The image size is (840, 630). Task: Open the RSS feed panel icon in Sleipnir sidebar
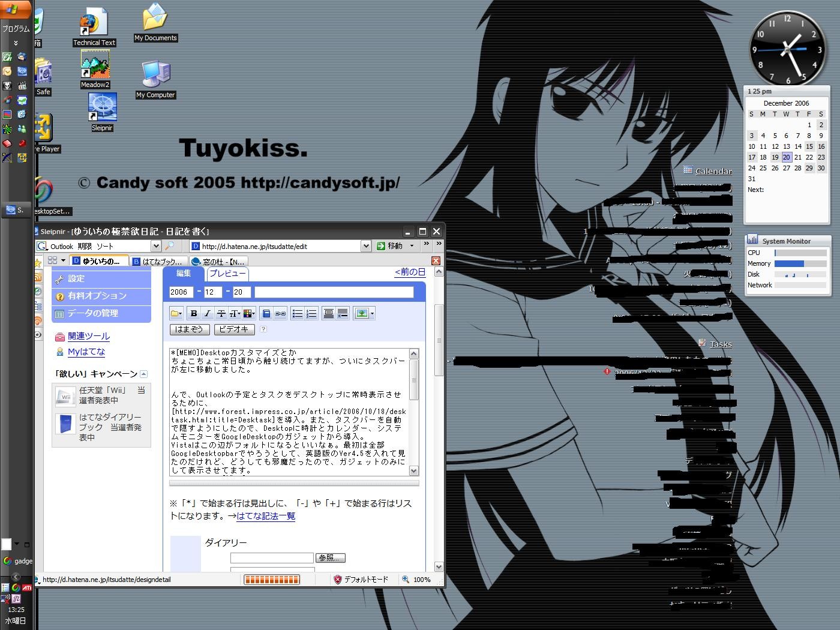click(38, 277)
